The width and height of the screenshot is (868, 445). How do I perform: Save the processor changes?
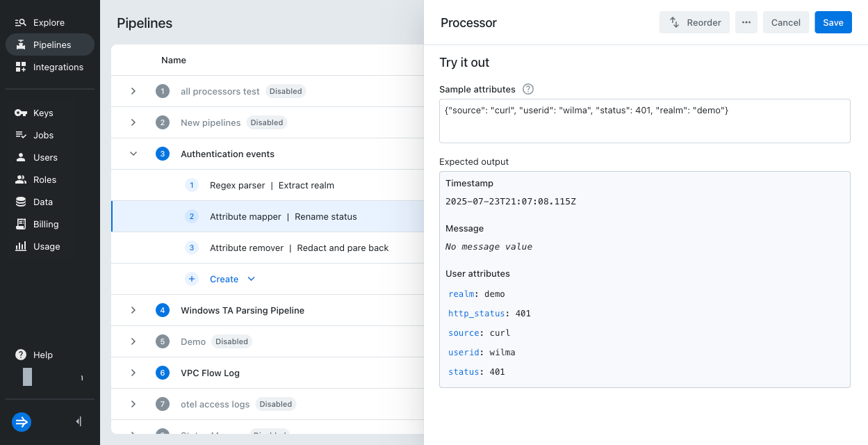[x=833, y=22]
